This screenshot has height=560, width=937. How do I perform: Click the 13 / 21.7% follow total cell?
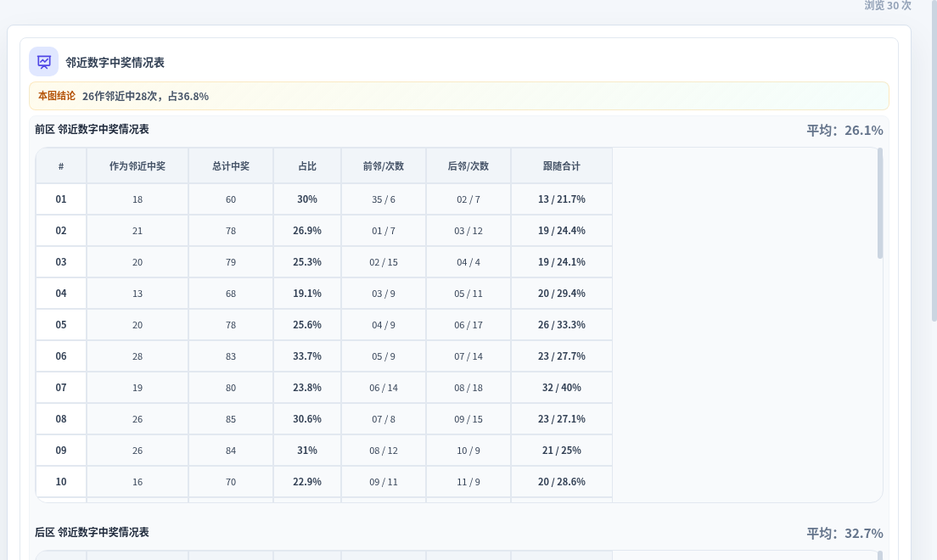(562, 199)
